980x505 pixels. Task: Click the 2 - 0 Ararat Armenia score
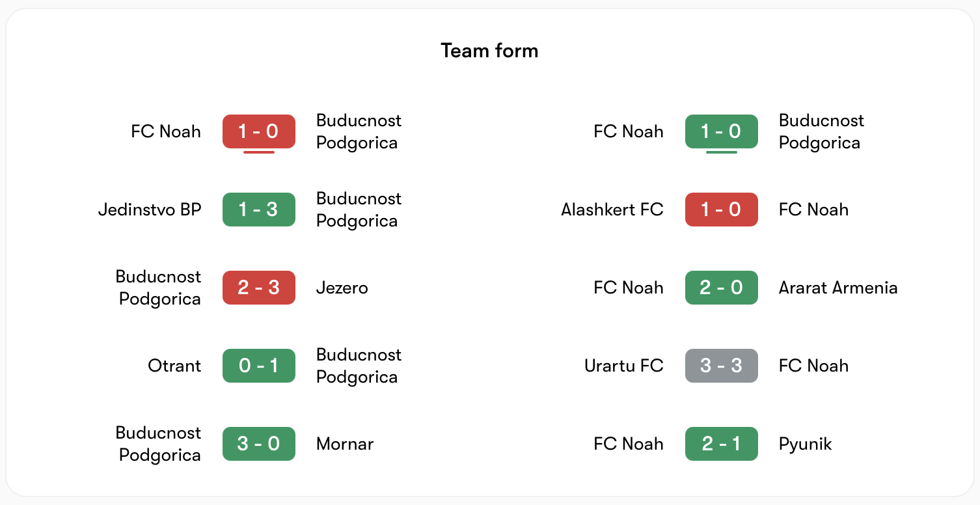point(722,288)
